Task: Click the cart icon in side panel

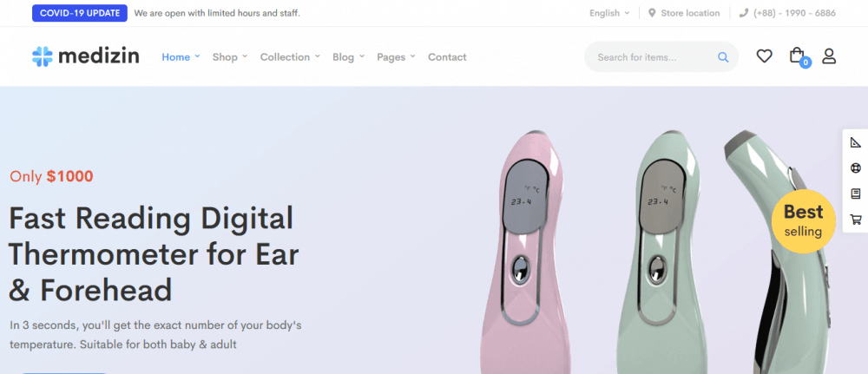Action: (x=855, y=220)
